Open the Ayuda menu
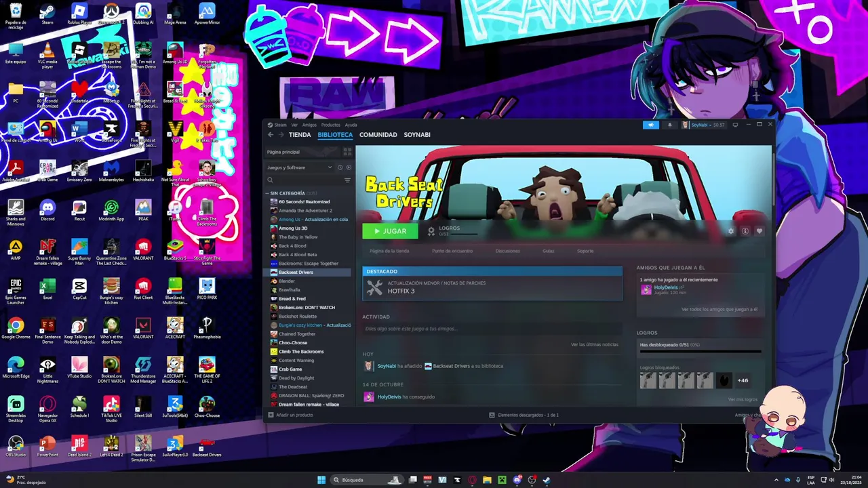The image size is (868, 488). 351,125
